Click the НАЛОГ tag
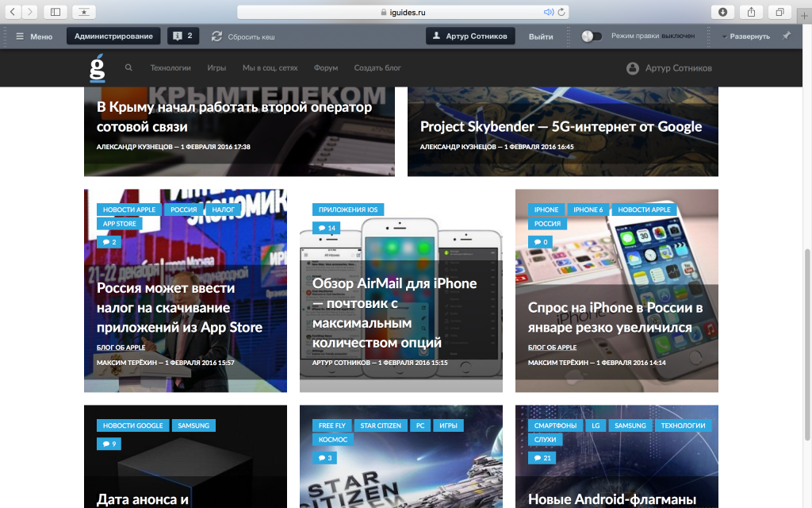This screenshot has height=508, width=812. point(223,210)
